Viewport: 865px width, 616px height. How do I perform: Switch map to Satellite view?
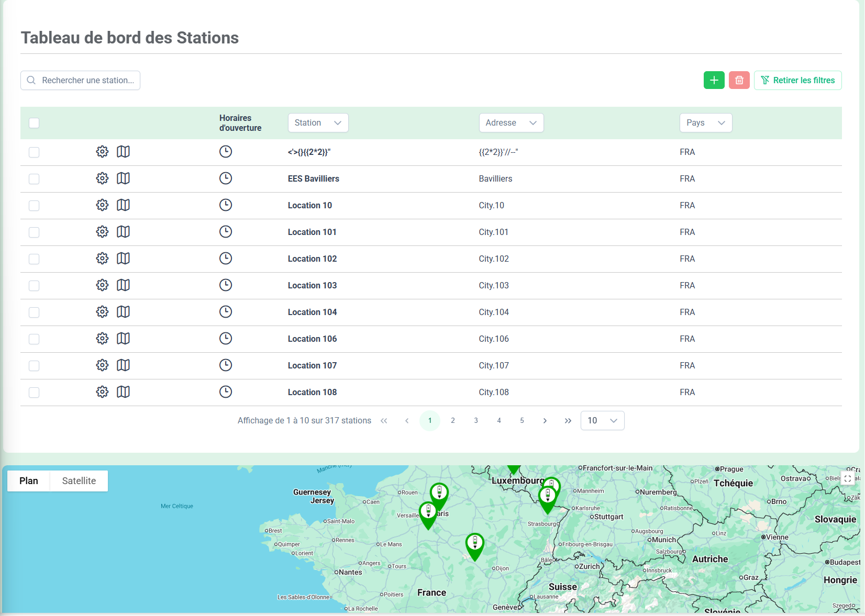79,481
